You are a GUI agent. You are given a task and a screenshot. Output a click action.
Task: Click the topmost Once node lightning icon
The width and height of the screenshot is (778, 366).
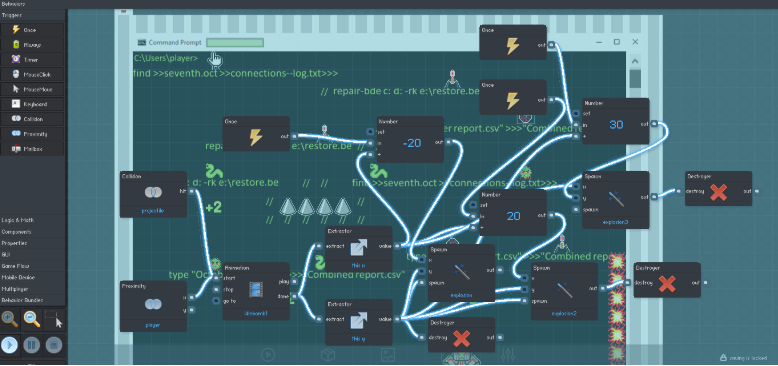(513, 46)
